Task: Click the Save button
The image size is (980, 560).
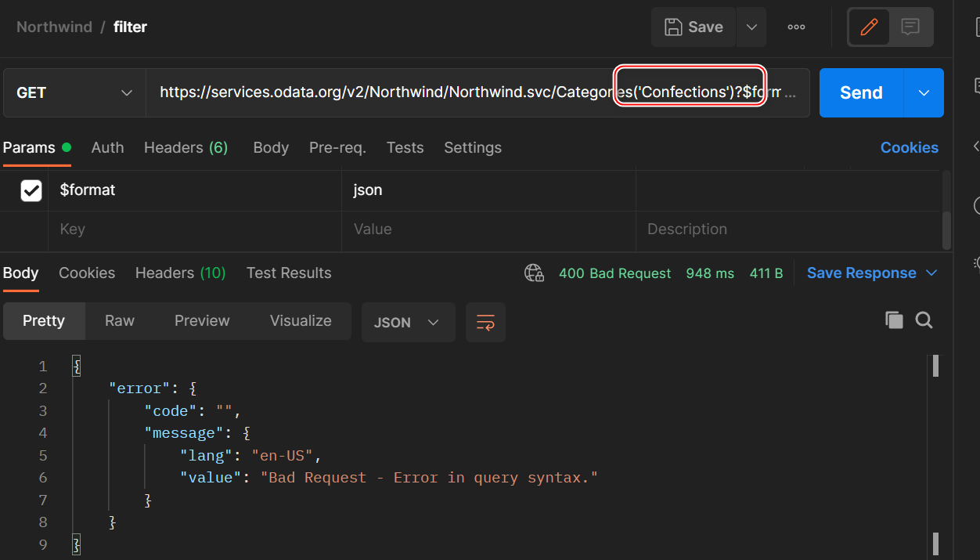Action: click(x=694, y=27)
